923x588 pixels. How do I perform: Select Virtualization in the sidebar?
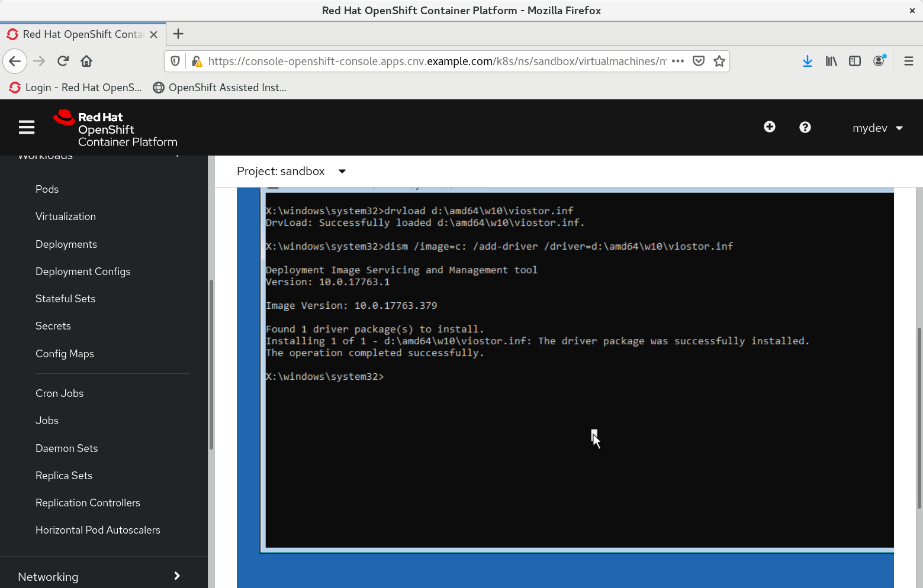click(66, 217)
